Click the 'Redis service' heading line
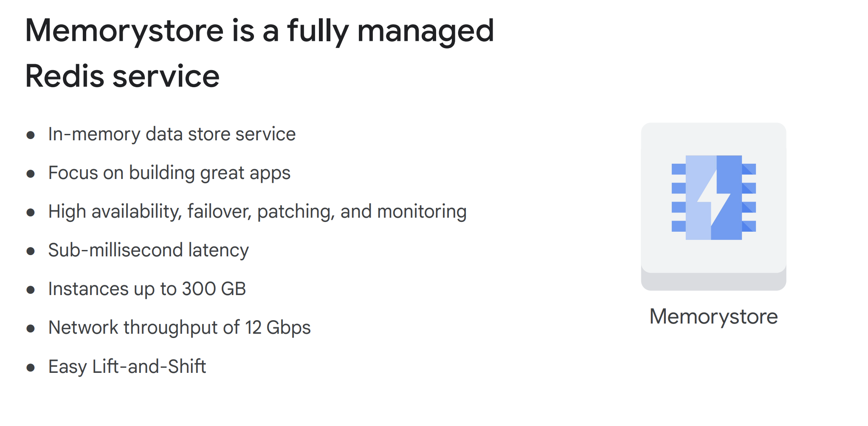The width and height of the screenshot is (868, 426). (x=122, y=77)
